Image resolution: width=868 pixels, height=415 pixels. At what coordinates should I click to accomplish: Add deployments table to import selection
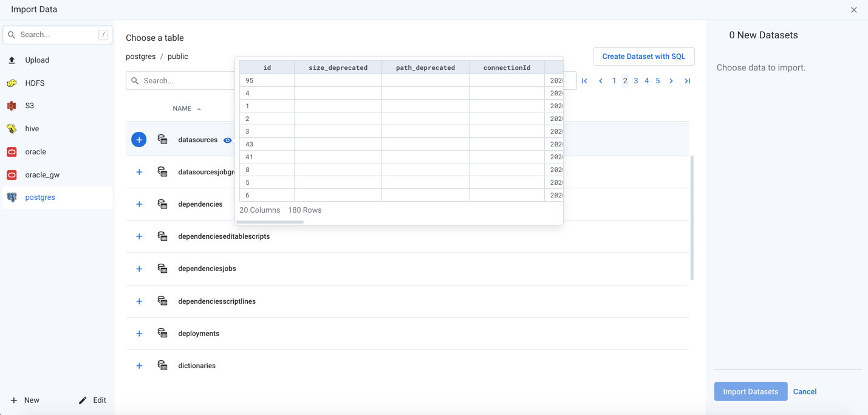tap(139, 334)
